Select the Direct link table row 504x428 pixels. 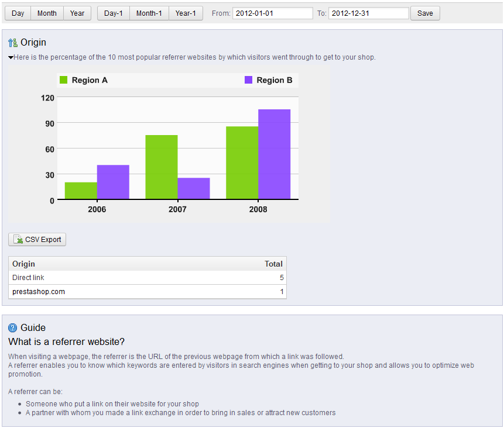tap(147, 278)
